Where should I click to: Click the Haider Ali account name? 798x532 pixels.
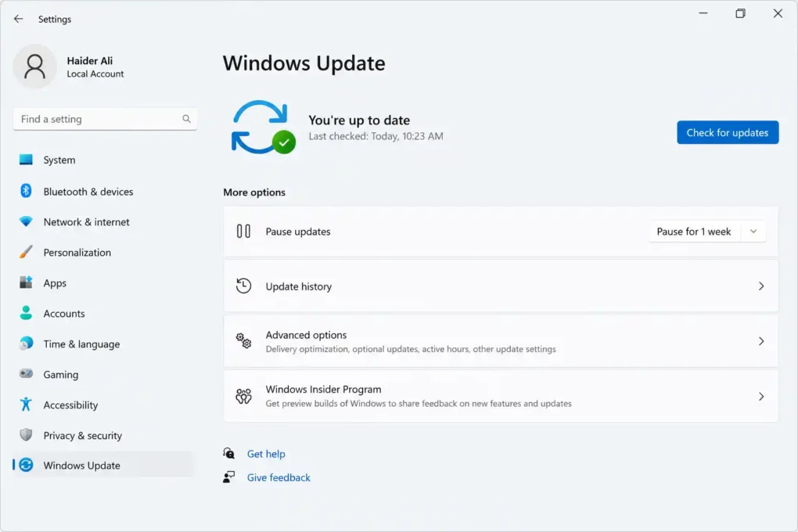tap(89, 60)
